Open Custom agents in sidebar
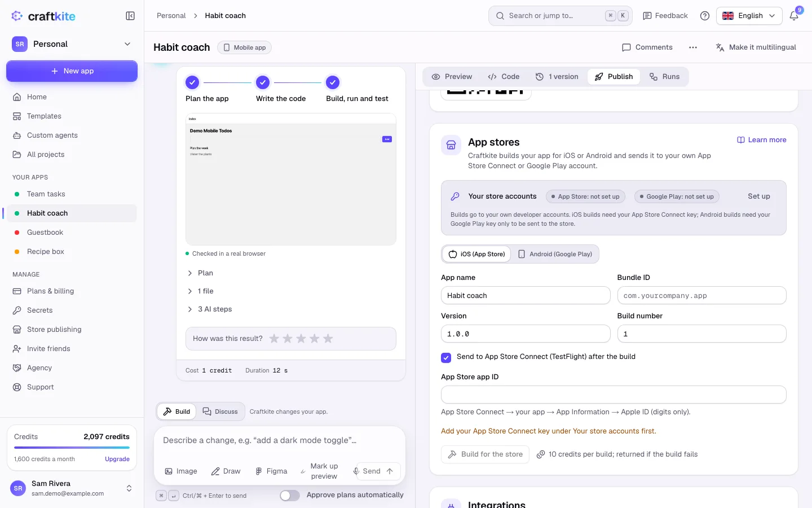This screenshot has height=508, width=812. coord(72,135)
